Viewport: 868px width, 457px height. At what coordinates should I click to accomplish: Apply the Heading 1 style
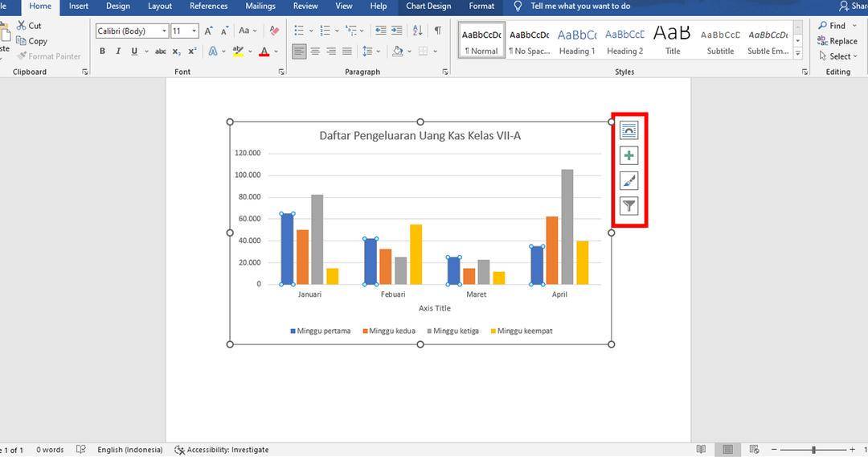pos(577,40)
